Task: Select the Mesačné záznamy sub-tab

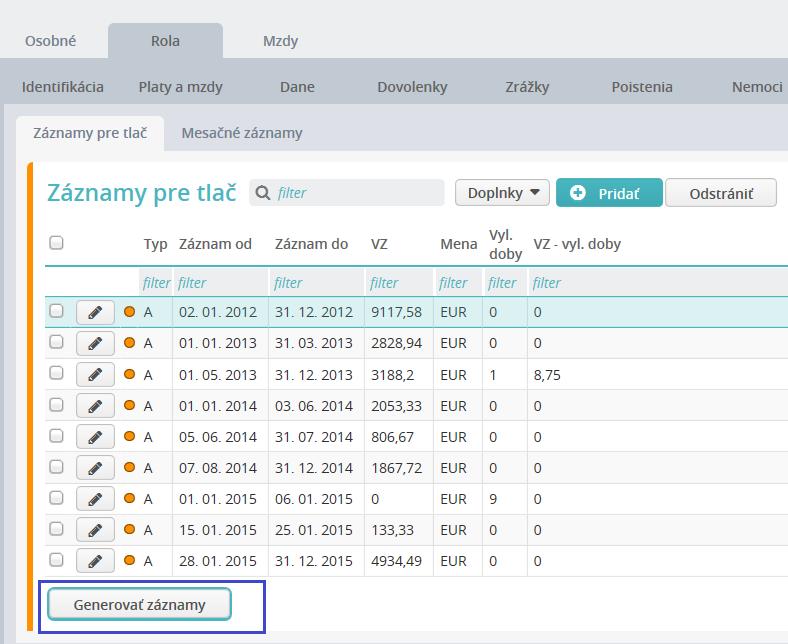Action: click(x=242, y=133)
